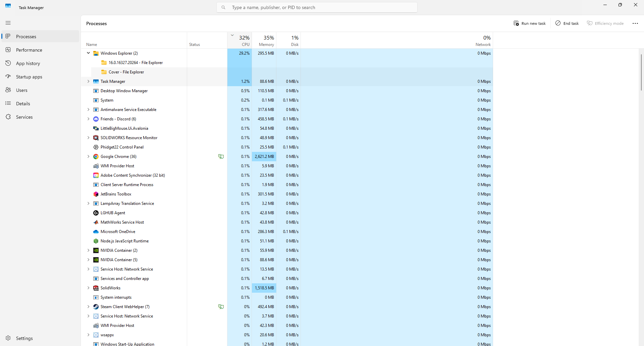The height and width of the screenshot is (346, 644).
Task: Expand the Google Chrome process tree
Action: [88, 156]
